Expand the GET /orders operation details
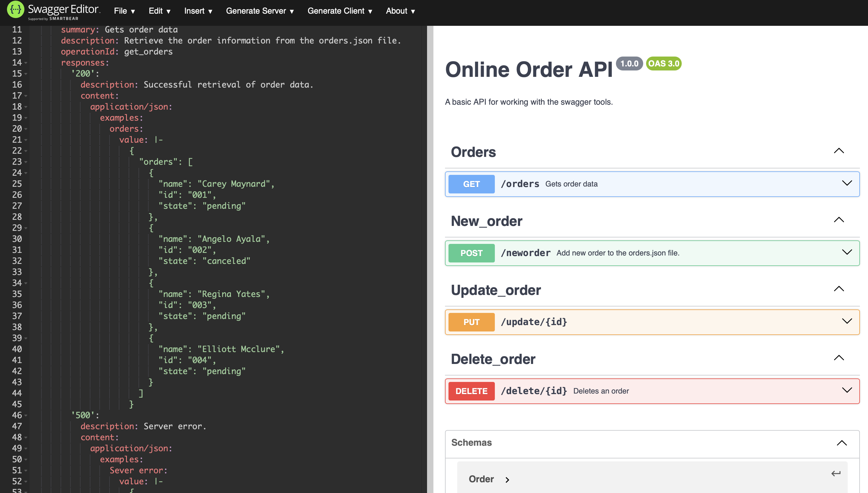 click(847, 183)
